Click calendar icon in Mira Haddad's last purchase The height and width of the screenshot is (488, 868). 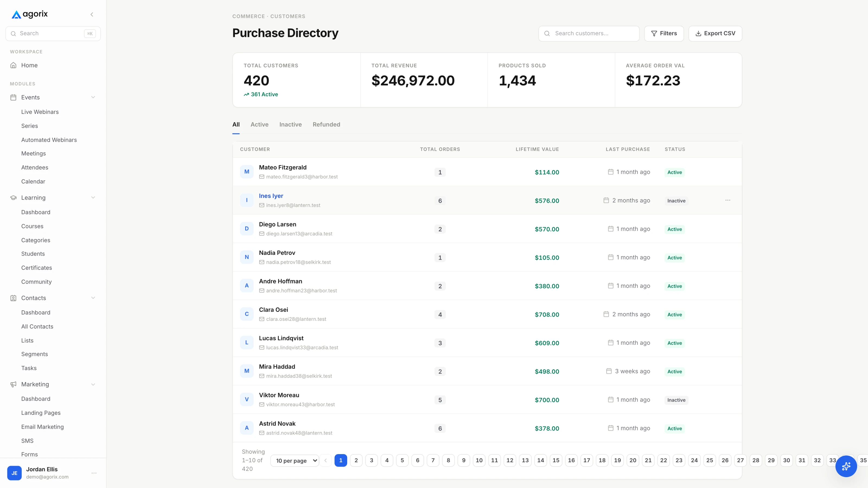pyautogui.click(x=609, y=371)
